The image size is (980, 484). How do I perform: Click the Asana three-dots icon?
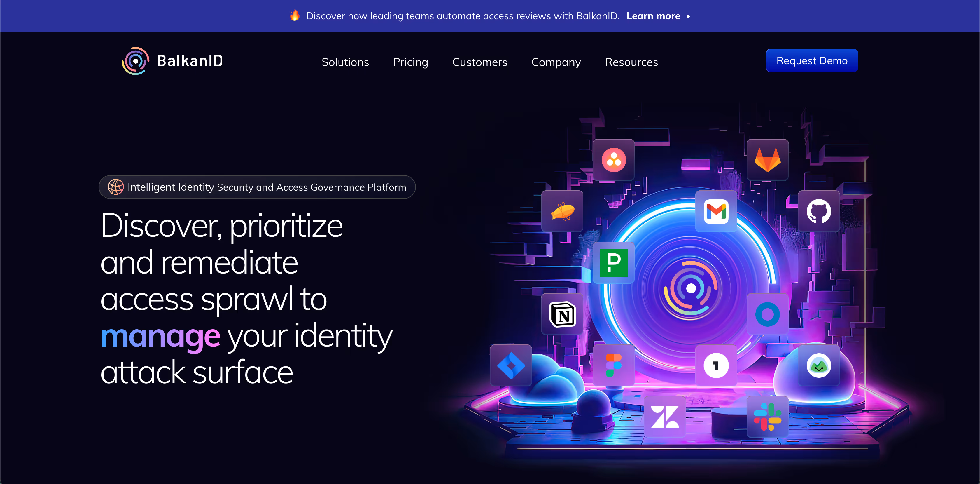[613, 160]
